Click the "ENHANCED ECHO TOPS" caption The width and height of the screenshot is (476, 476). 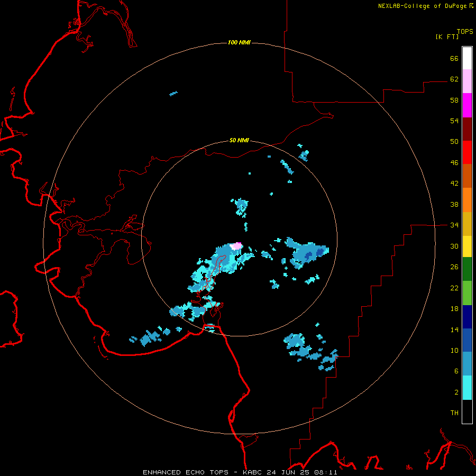click(x=186, y=472)
